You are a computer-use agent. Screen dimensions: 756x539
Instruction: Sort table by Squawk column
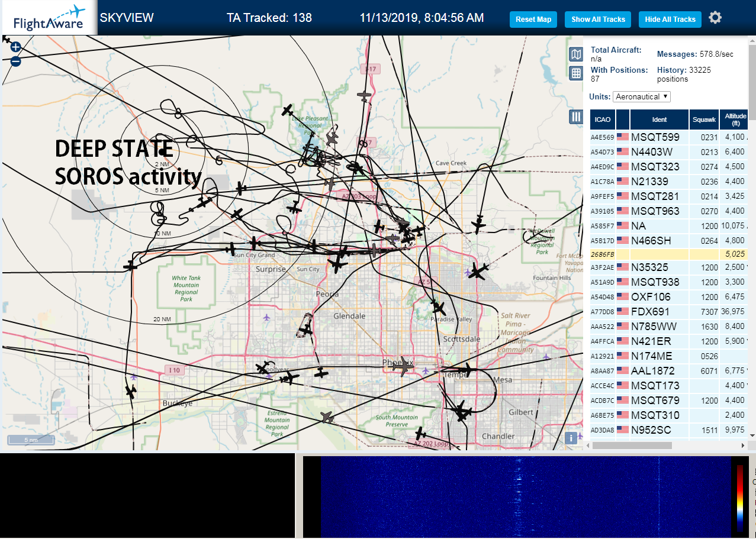[x=704, y=120]
